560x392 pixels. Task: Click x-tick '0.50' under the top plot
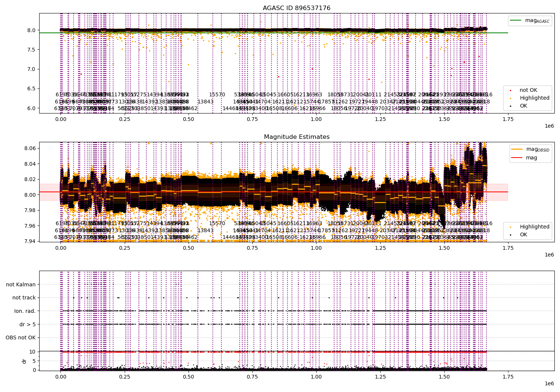coord(189,119)
